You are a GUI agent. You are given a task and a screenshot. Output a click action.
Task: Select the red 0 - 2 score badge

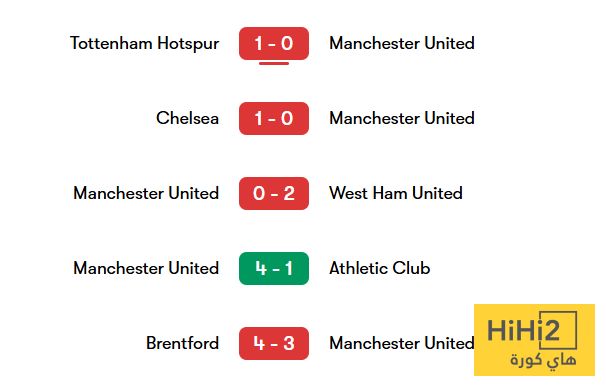coord(274,193)
